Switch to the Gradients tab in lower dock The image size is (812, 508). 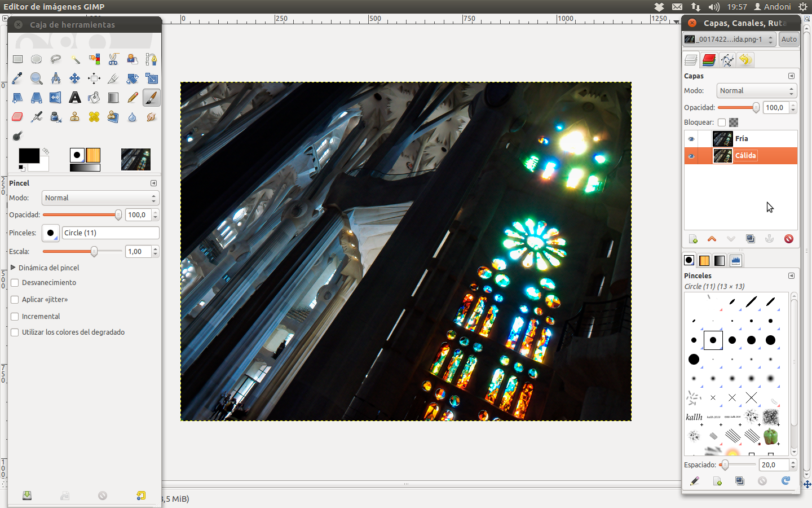pos(720,260)
